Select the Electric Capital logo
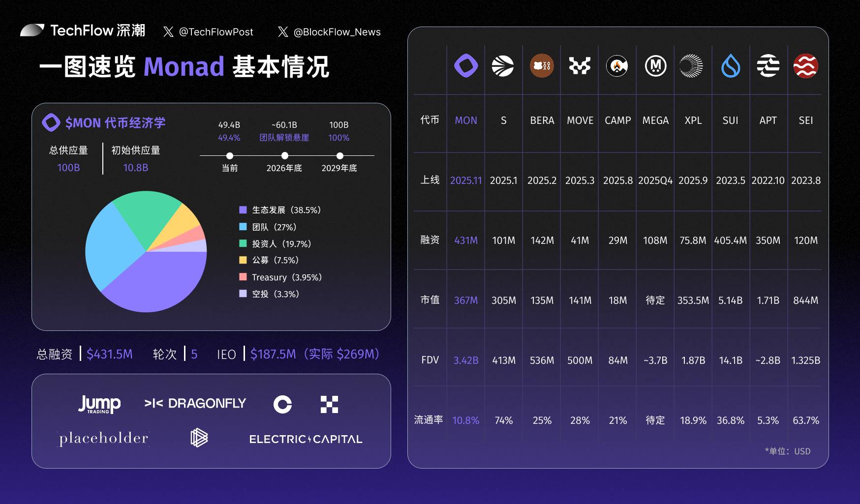 point(306,439)
